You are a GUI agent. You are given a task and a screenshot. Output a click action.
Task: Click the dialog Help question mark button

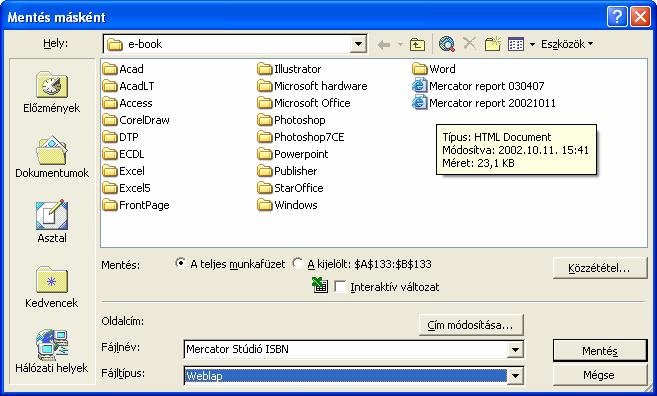pyautogui.click(x=617, y=17)
